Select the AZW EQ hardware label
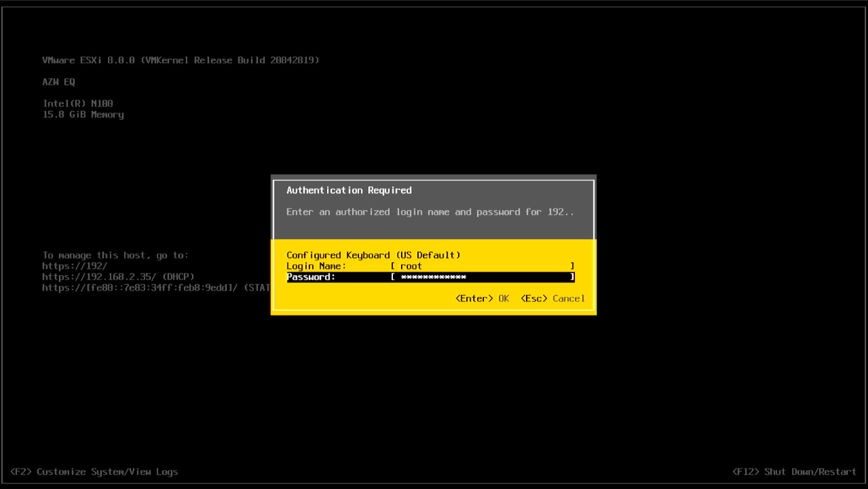The height and width of the screenshot is (489, 868). 58,82
